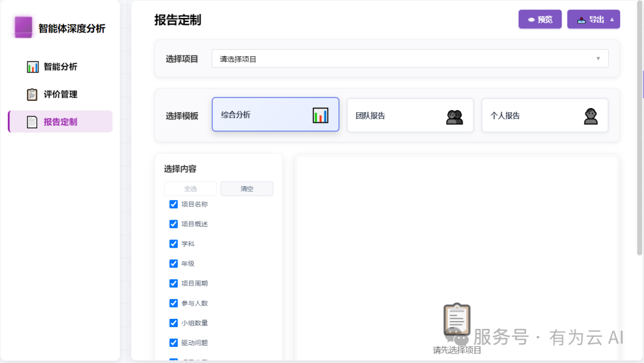Image resolution: width=644 pixels, height=363 pixels.
Task: Uncheck the 学科 checkbox
Action: [173, 244]
